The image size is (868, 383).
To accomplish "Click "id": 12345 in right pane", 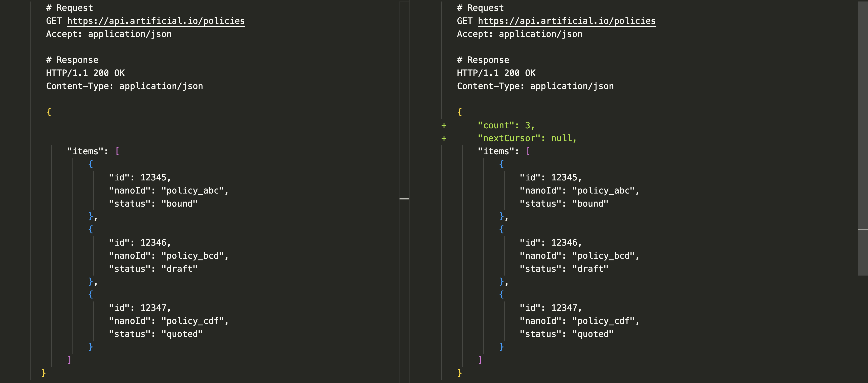I will 551,177.
